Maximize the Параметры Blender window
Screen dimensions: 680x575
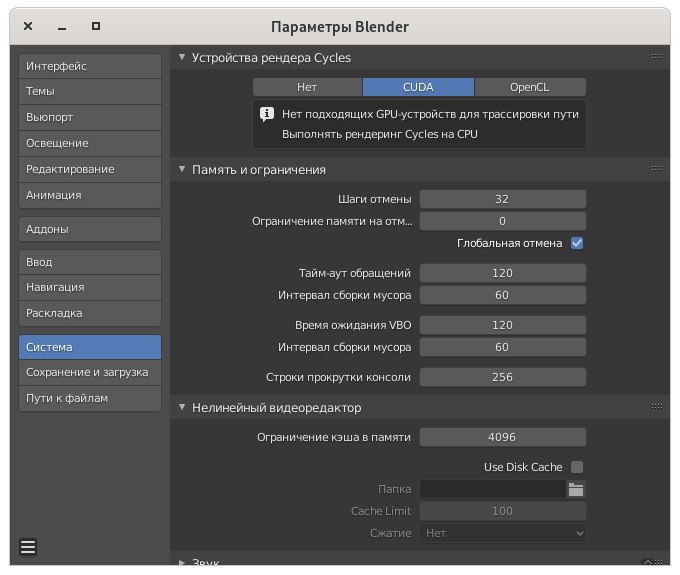[96, 26]
